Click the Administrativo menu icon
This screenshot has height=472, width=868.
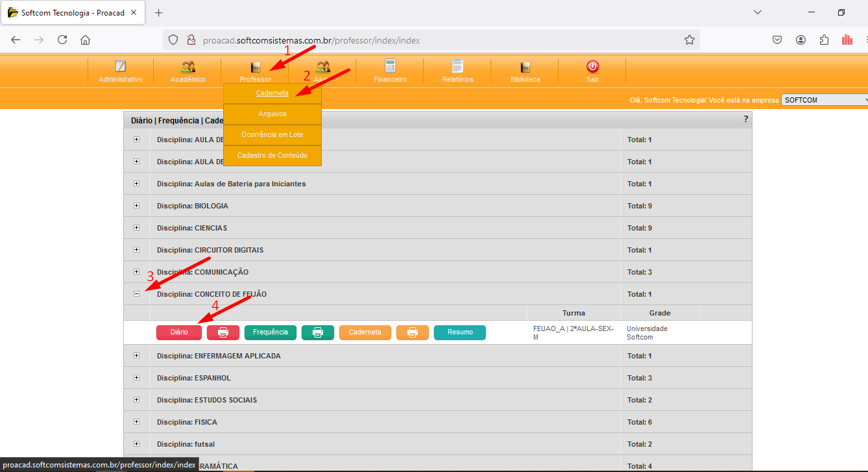click(120, 67)
